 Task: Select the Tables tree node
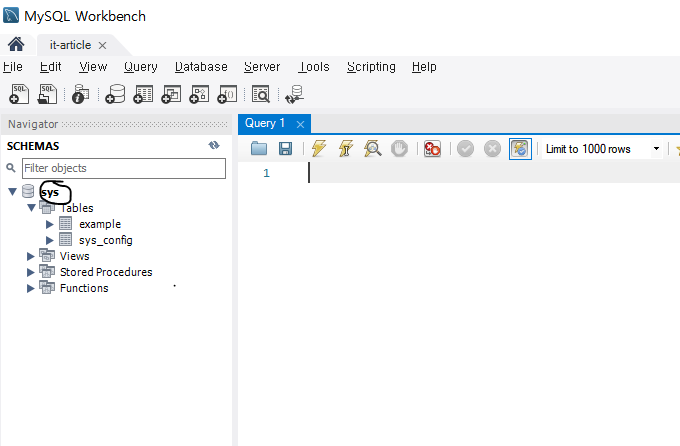[x=77, y=208]
